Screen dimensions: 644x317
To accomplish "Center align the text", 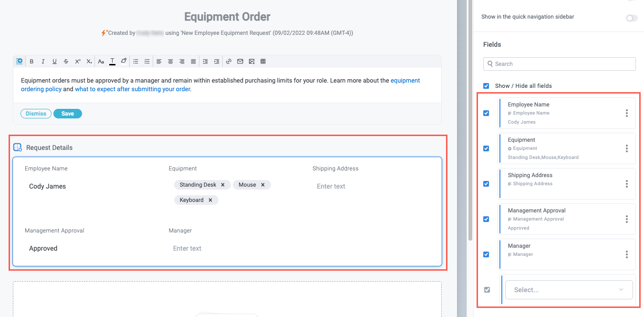I will click(170, 62).
